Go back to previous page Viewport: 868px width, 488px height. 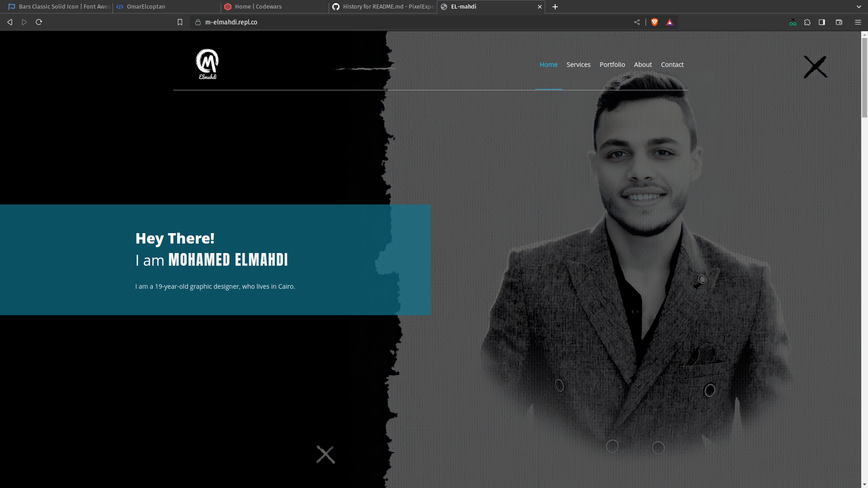tap(9, 22)
